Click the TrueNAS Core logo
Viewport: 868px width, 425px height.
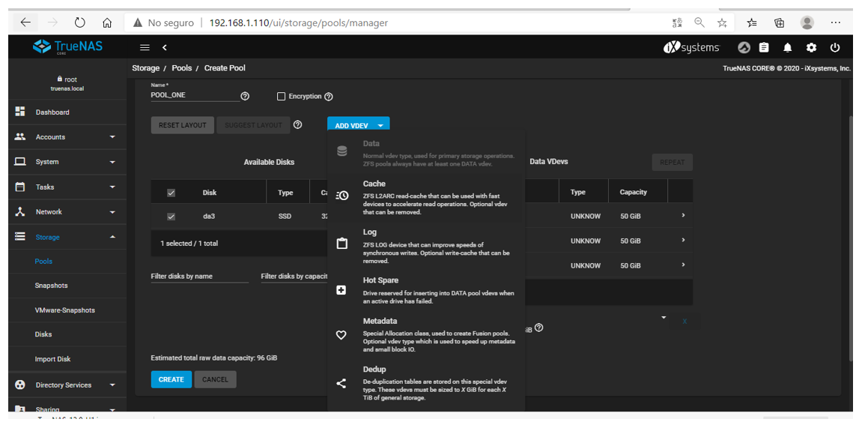[67, 47]
